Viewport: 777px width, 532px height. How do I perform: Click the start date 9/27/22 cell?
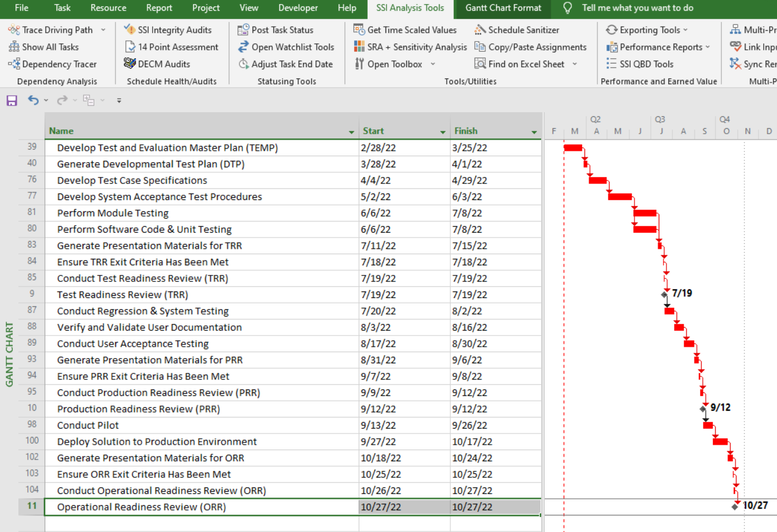[x=405, y=442]
